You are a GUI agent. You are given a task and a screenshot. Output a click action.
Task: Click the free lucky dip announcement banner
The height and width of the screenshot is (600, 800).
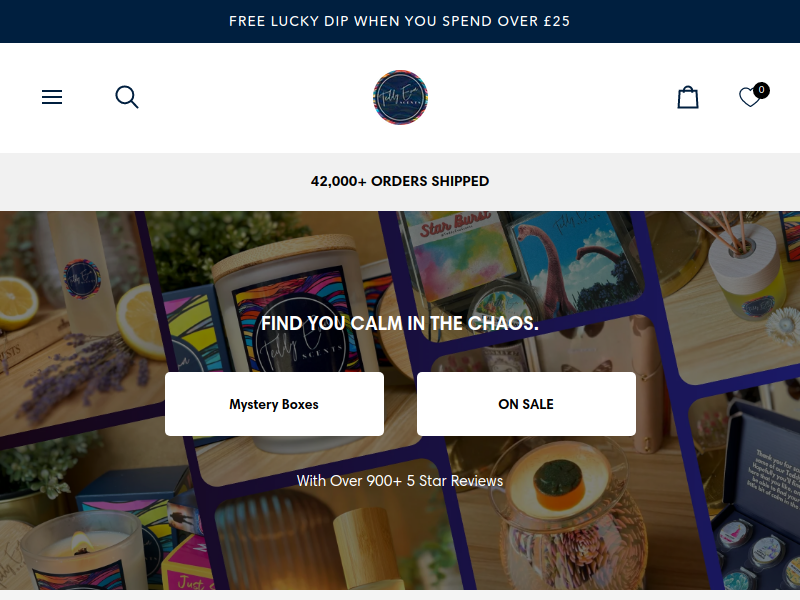click(x=400, y=21)
